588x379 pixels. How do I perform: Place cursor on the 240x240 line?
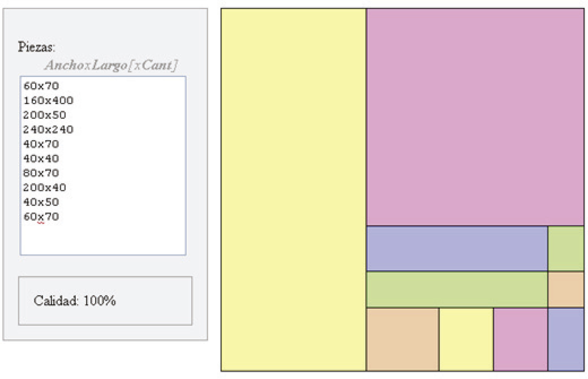48,129
